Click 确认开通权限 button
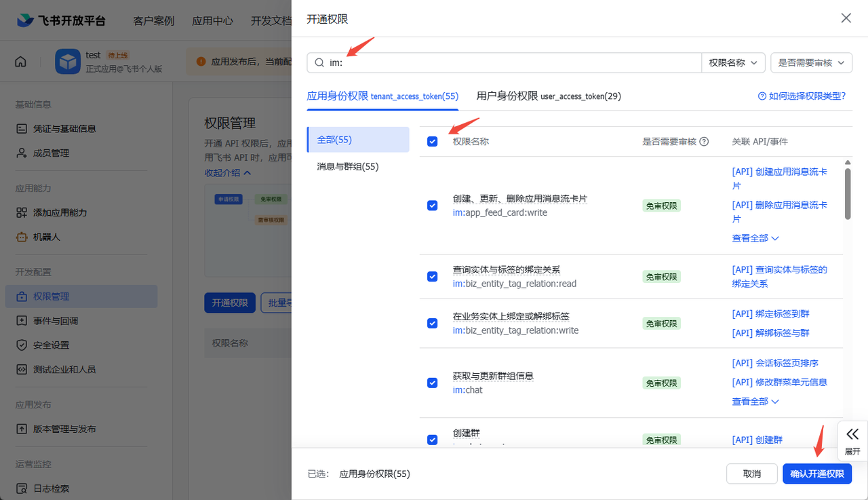The image size is (868, 500). coord(816,474)
